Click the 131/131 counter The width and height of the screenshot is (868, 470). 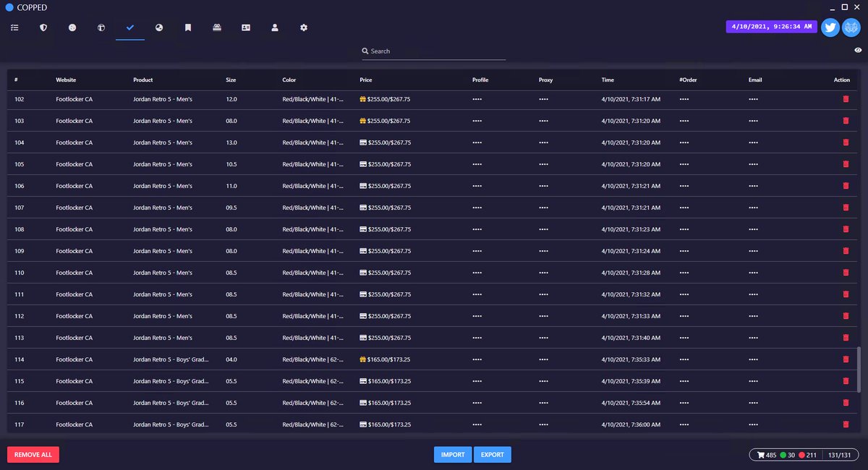(841, 456)
